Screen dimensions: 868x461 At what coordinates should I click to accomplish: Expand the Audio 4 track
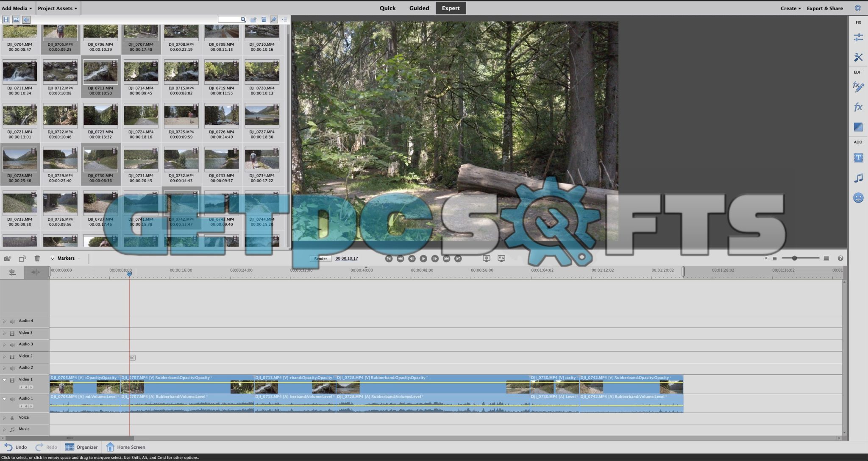(4, 321)
